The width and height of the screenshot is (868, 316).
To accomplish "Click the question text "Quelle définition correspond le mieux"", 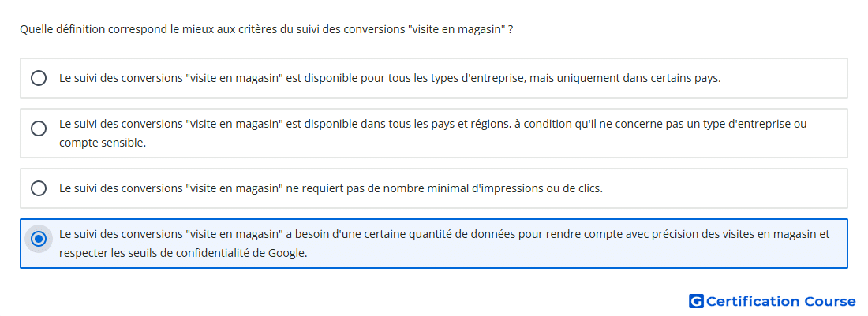I will (105, 29).
